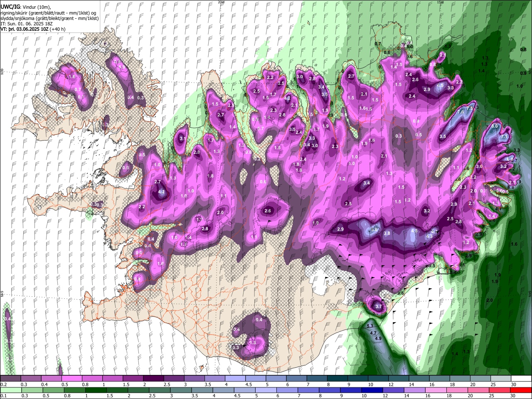Image resolution: width=532 pixels, height=399 pixels.
Task: Click the dark teal 8 swatch on the top scale
Action: coord(337,379)
